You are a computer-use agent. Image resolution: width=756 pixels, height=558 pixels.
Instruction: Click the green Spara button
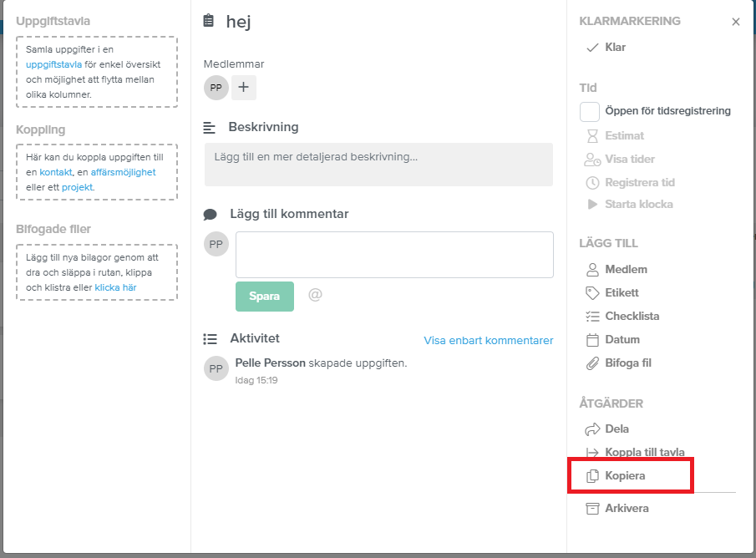265,296
